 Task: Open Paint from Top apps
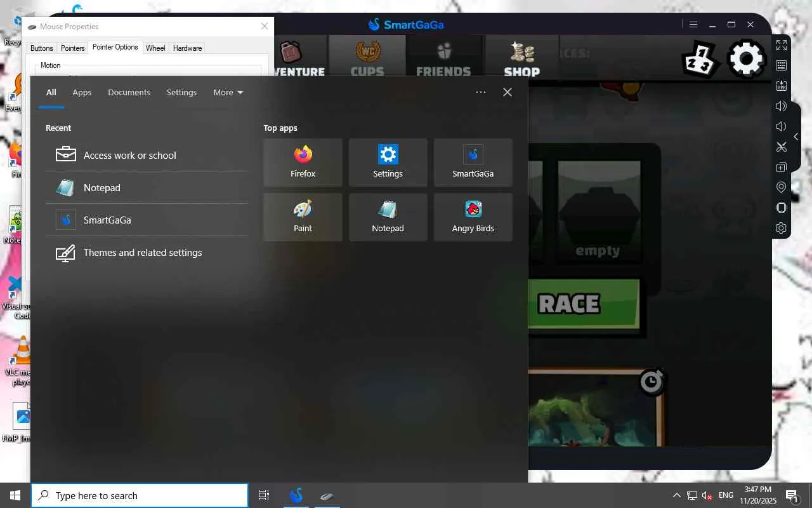303,217
